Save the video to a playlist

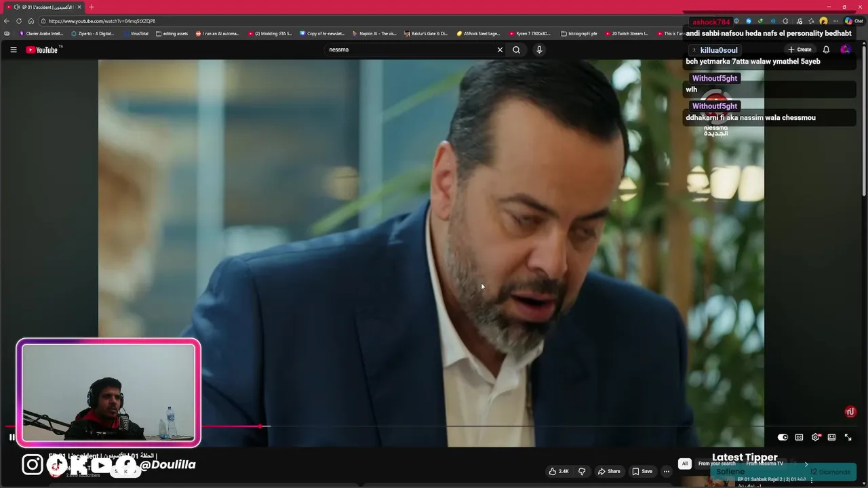(x=642, y=471)
